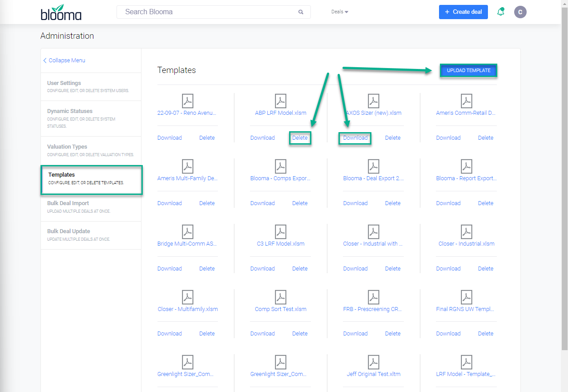Click the Templates section heading
Viewport: 568px width, 392px height.
(x=177, y=70)
